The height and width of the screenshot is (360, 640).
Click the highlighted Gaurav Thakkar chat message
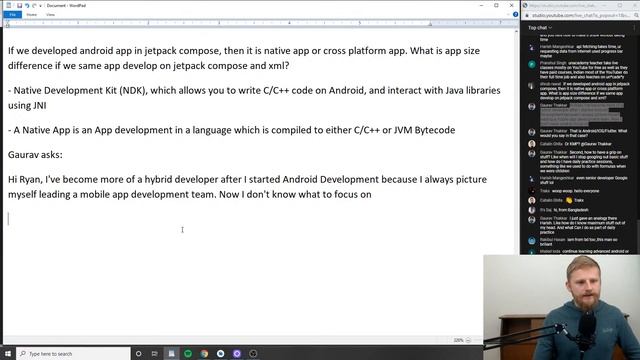pos(581,114)
